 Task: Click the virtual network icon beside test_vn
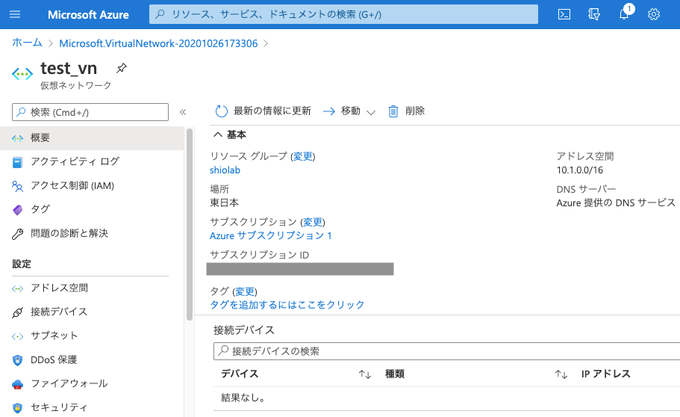(22, 74)
